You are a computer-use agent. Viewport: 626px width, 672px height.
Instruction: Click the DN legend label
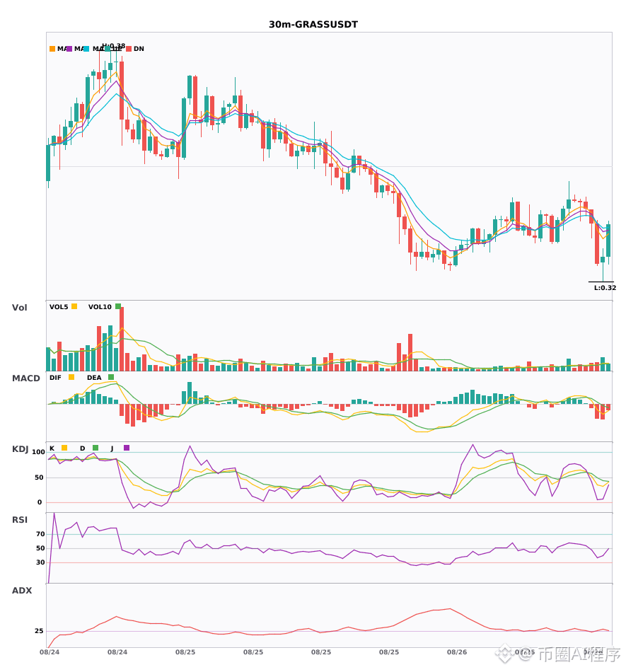139,49
